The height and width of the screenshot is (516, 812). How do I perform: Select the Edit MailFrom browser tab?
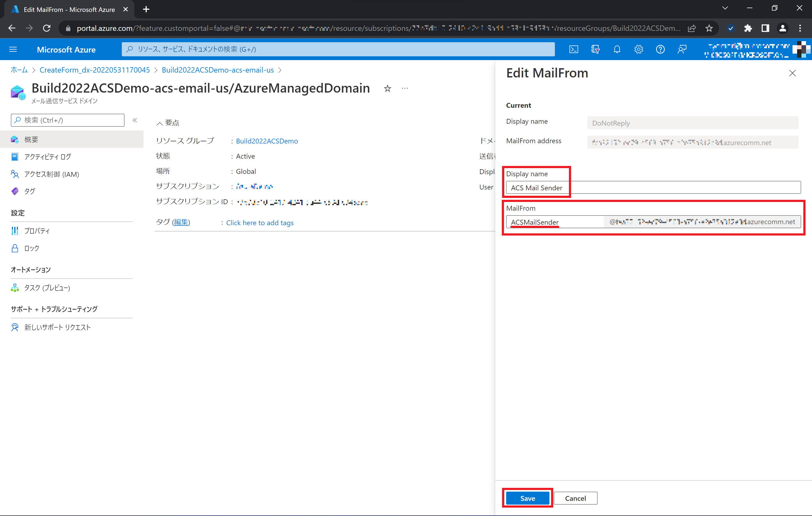[67, 9]
